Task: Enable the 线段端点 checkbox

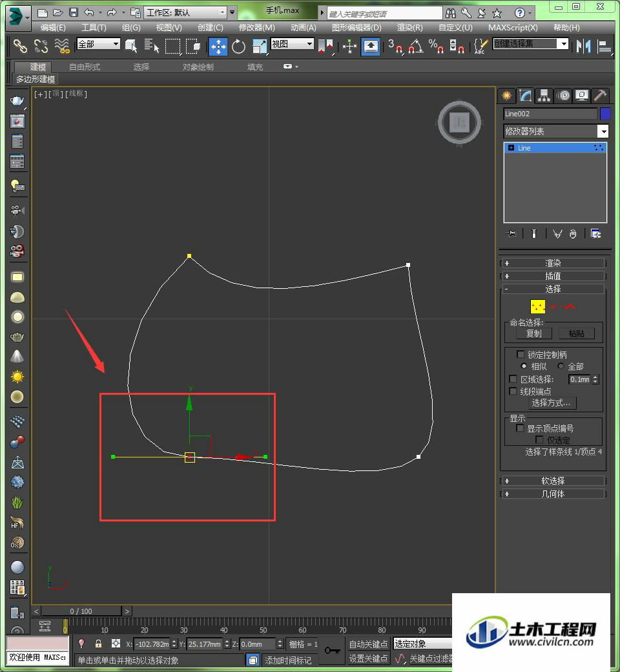Action: tap(512, 391)
